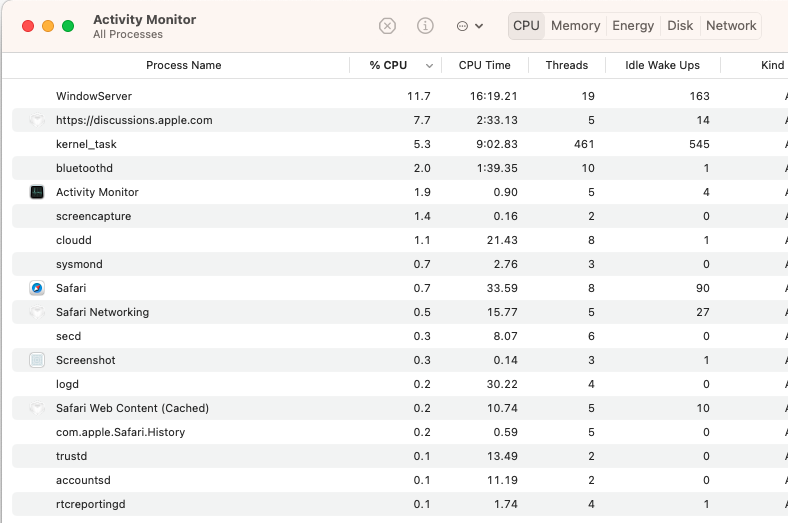This screenshot has height=523, width=788.
Task: Click the Activity Monitor app icon in list
Action: [37, 192]
